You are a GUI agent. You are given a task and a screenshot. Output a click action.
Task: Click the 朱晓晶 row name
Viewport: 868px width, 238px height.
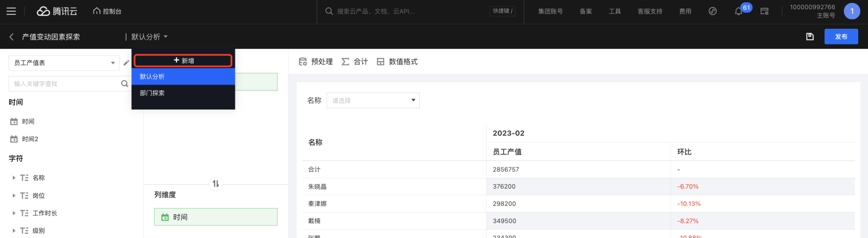(x=317, y=186)
